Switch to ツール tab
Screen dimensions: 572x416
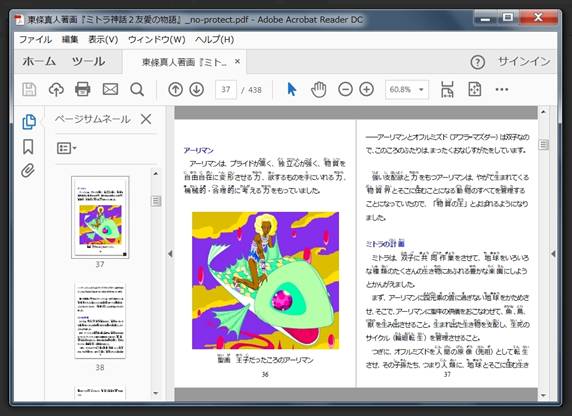click(89, 61)
